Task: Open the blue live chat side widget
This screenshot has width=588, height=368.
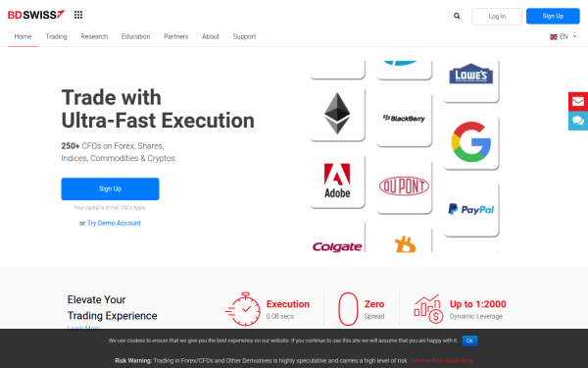Action: point(578,121)
